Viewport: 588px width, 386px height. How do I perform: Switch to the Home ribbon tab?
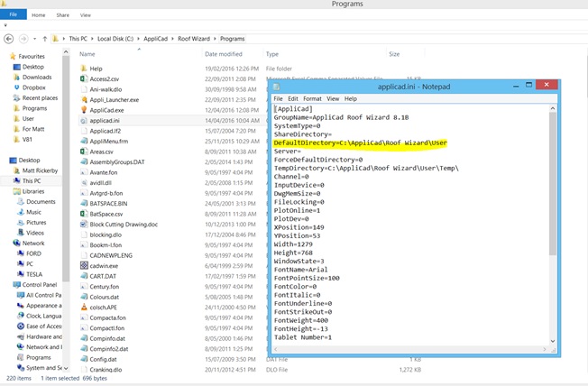point(38,15)
